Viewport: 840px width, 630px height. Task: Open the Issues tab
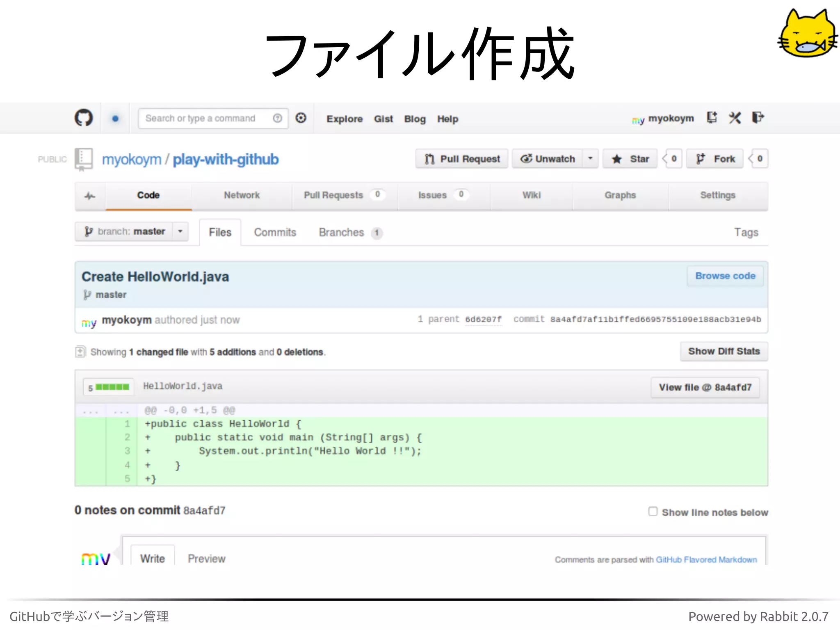(x=443, y=196)
